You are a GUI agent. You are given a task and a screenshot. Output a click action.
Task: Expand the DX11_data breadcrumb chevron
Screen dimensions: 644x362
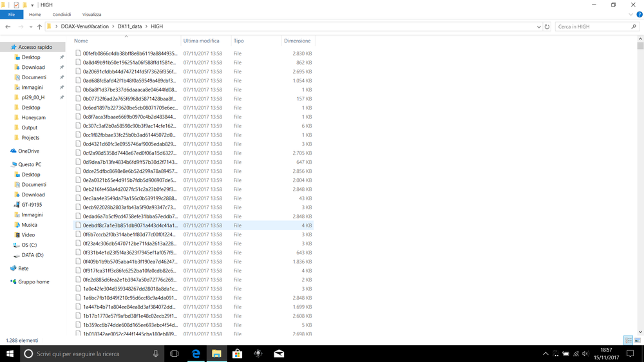click(x=146, y=26)
